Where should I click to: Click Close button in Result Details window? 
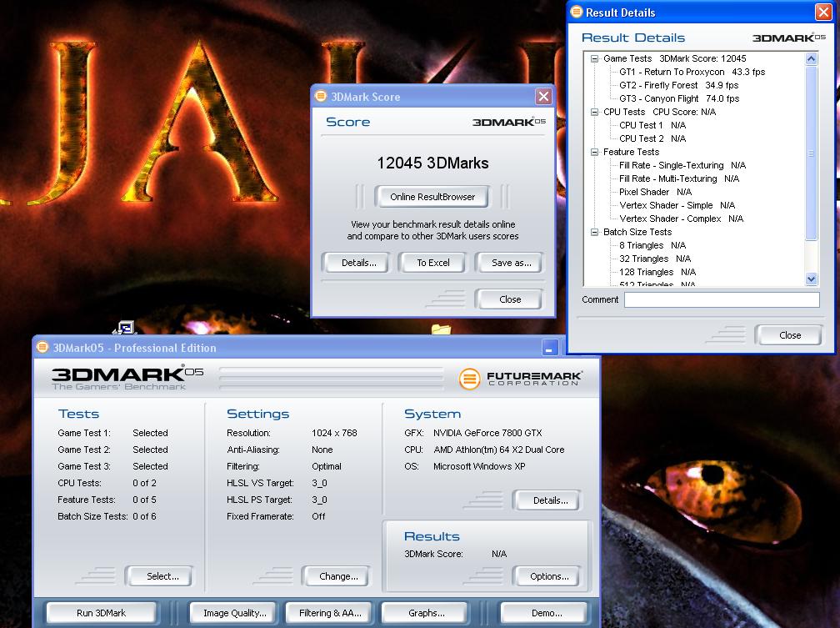coord(790,335)
